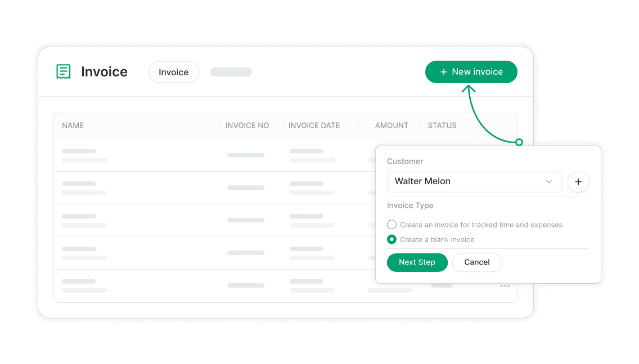Select the 'Create a blank invoice' radio button

[391, 239]
